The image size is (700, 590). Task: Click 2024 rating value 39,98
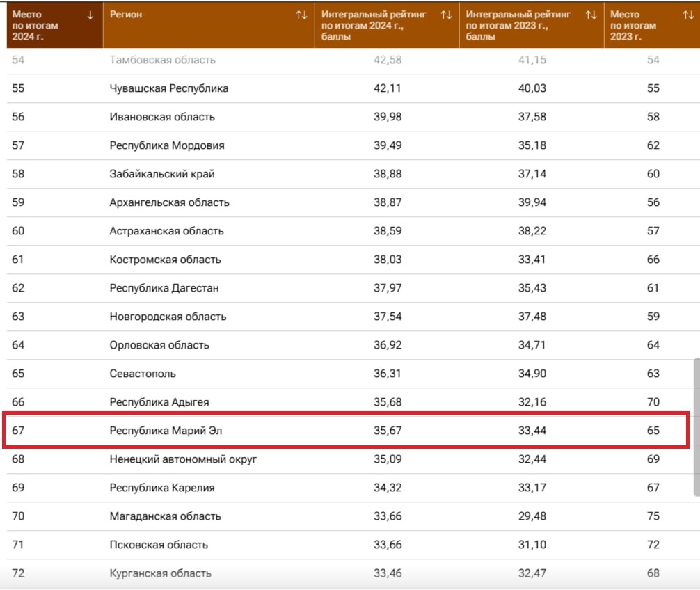click(x=388, y=117)
